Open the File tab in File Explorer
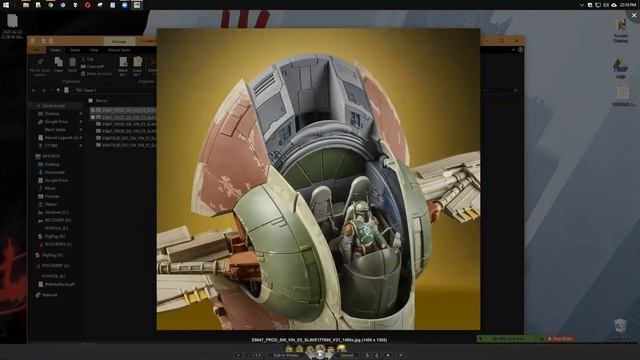640x360 pixels. (37, 50)
